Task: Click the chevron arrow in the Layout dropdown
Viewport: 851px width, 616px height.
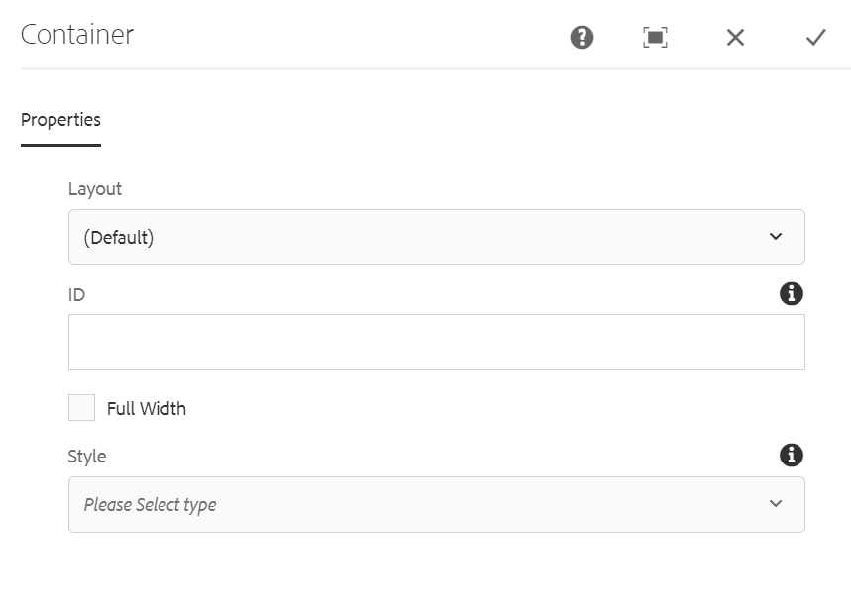Action: coord(776,236)
